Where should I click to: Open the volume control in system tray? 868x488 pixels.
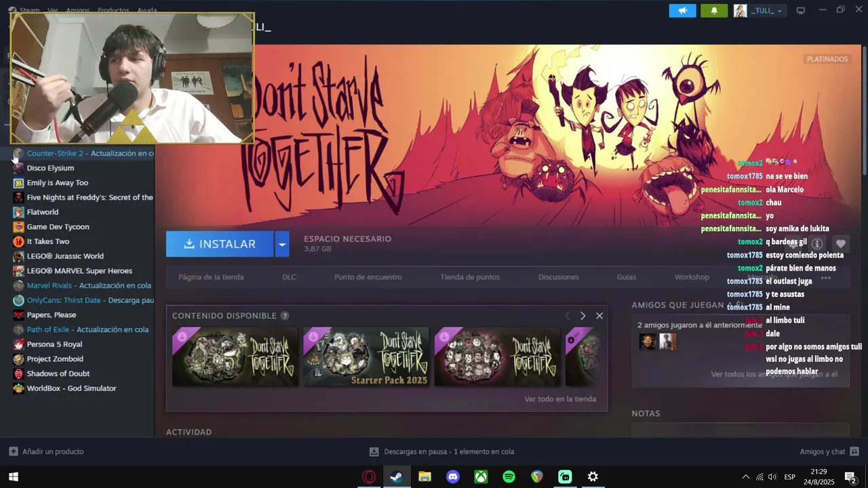pyautogui.click(x=772, y=477)
